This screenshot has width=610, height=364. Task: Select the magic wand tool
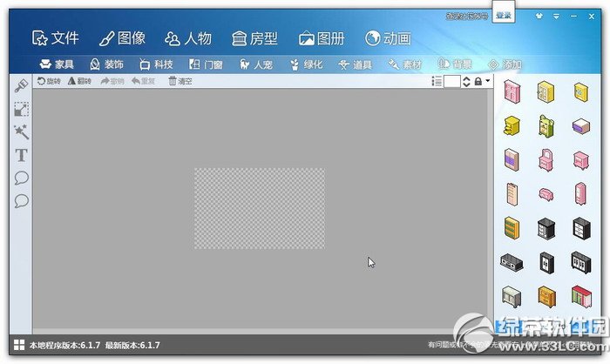(21, 132)
